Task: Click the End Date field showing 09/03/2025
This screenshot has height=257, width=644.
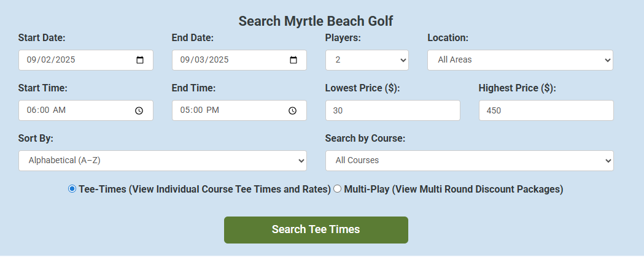Action: pos(221,60)
